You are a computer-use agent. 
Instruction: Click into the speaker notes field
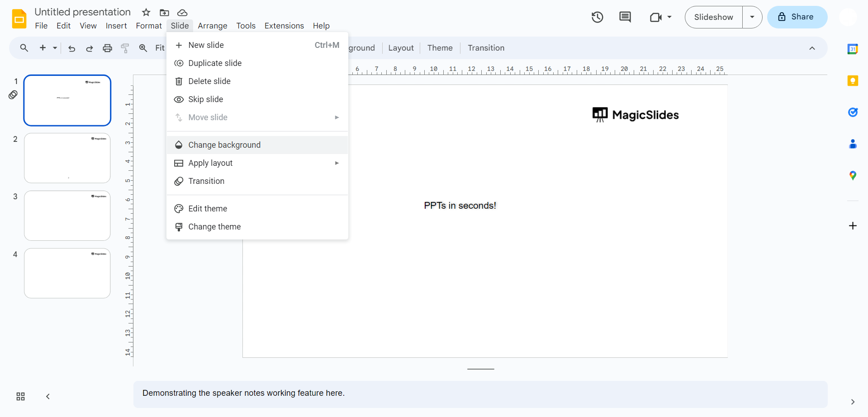coord(480,394)
